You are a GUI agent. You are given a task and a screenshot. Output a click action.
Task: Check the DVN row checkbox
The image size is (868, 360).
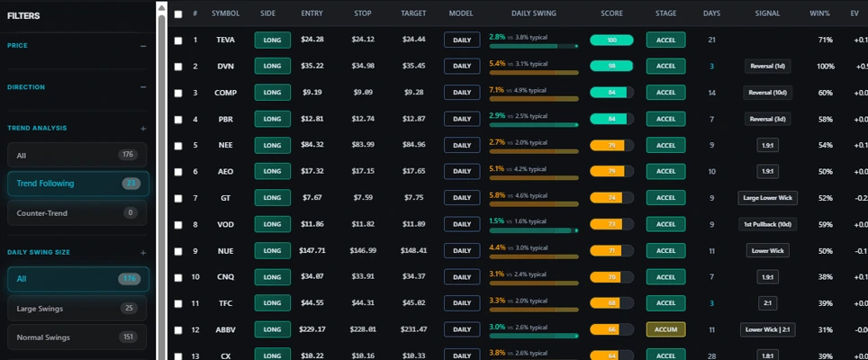point(177,67)
